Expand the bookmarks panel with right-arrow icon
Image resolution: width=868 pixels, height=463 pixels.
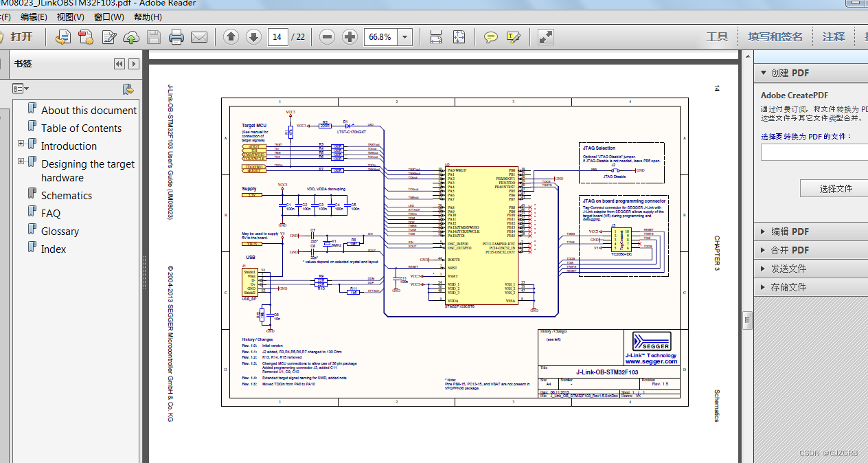coord(134,64)
